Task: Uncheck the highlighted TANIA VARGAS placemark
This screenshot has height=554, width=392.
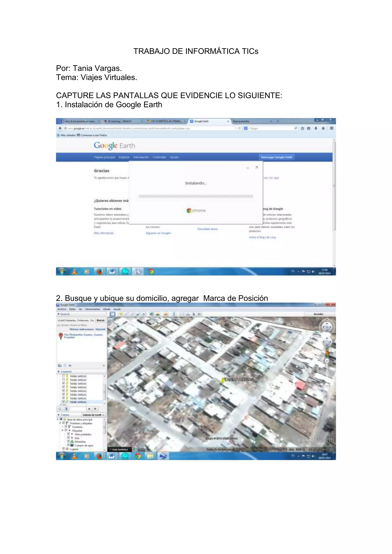Action: (64, 402)
